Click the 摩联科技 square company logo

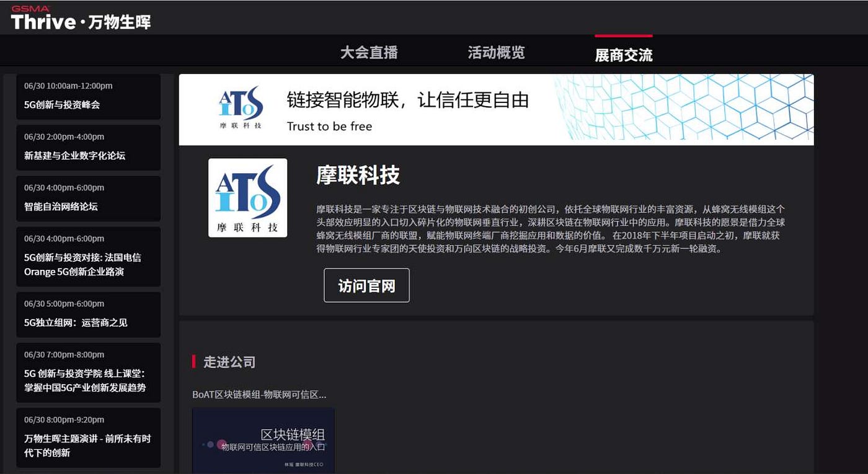(247, 198)
